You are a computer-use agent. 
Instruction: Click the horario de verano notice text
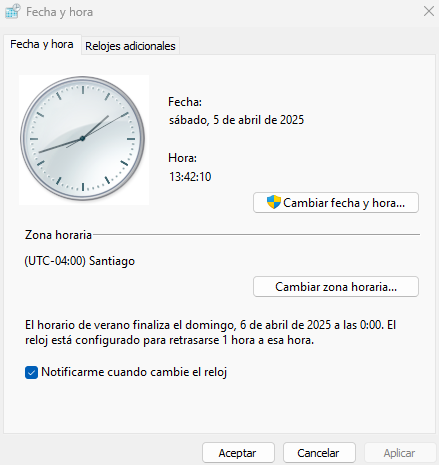coord(210,332)
